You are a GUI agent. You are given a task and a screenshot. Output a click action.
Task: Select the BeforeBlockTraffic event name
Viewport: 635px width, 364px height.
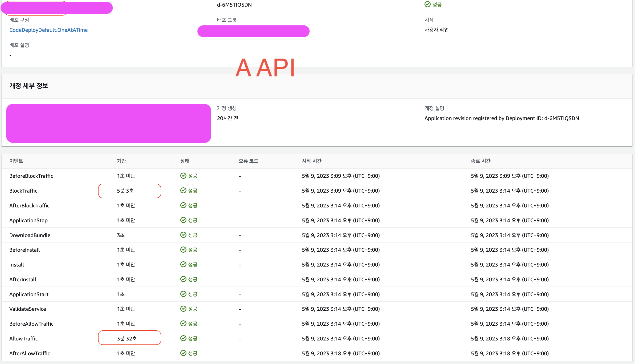[x=31, y=176]
